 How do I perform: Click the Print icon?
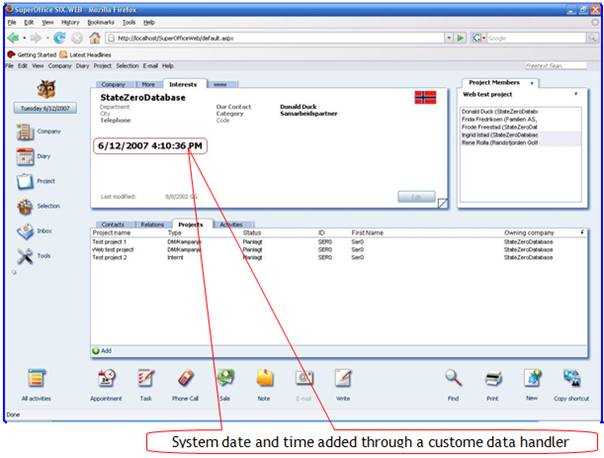click(x=493, y=378)
